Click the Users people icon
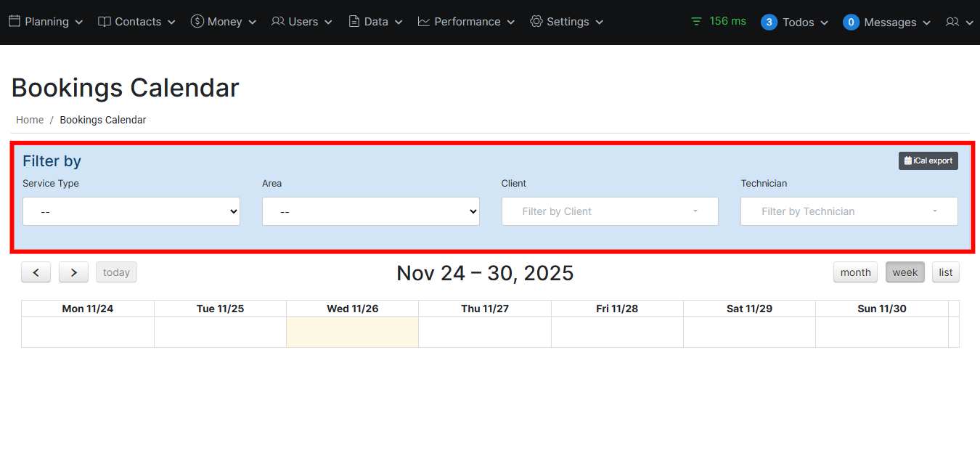This screenshot has height=456, width=980. tap(278, 22)
